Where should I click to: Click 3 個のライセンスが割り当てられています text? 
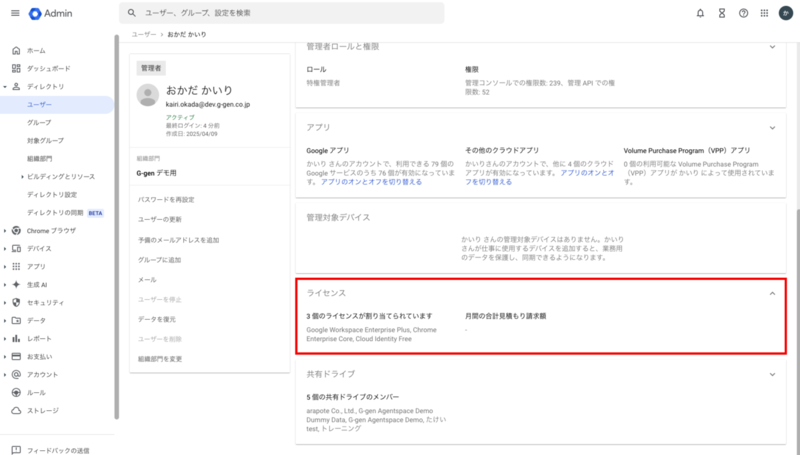pyautogui.click(x=369, y=316)
